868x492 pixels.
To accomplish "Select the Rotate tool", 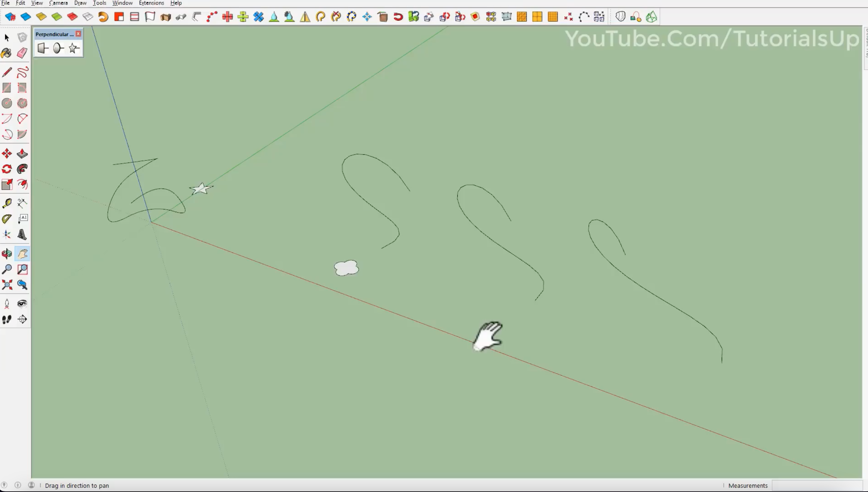I will pos(7,169).
